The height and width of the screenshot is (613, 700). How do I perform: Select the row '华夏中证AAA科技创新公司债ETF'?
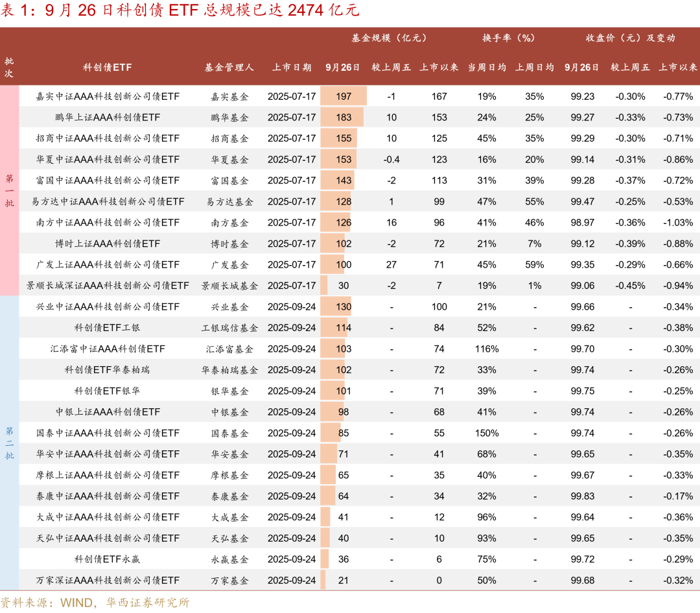pyautogui.click(x=359, y=159)
